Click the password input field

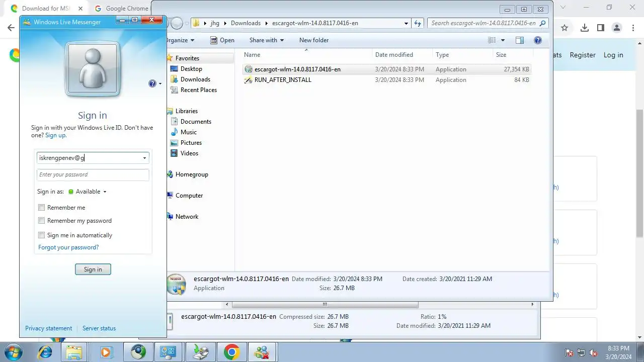point(93,175)
